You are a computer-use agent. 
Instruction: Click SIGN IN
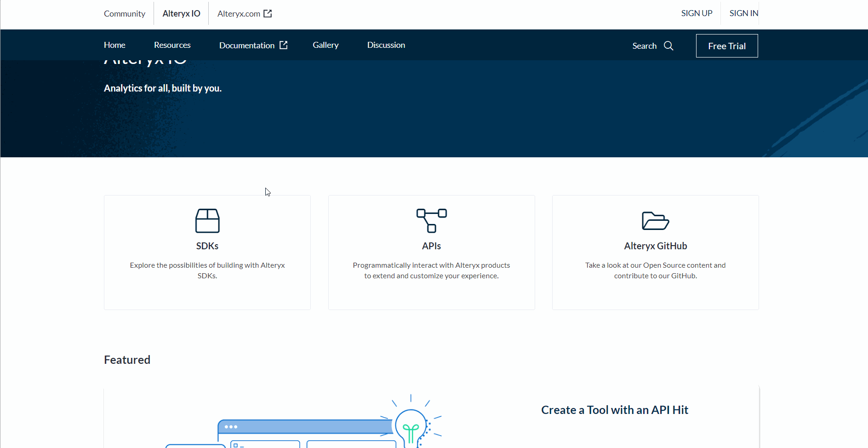point(744,13)
